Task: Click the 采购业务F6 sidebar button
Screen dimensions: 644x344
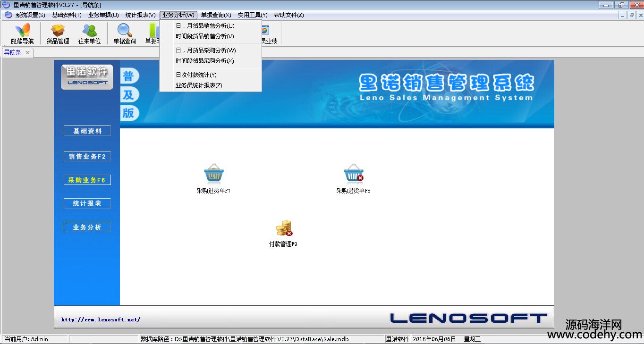Action: pyautogui.click(x=87, y=180)
